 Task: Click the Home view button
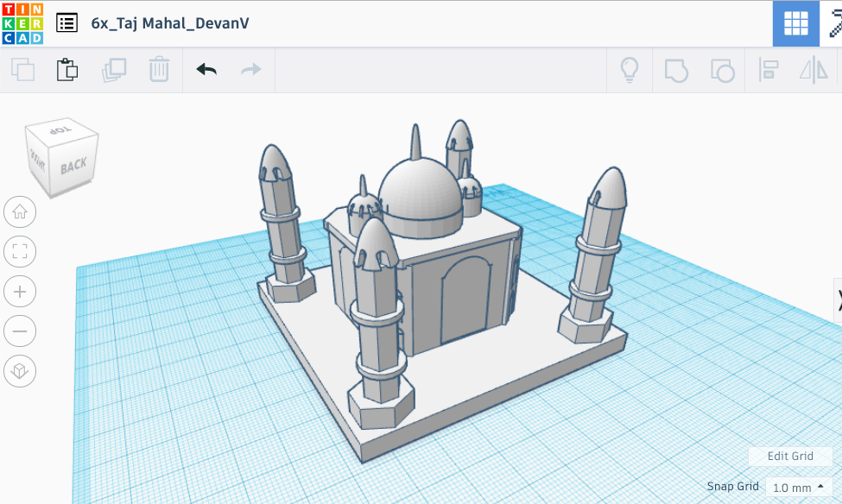20,211
